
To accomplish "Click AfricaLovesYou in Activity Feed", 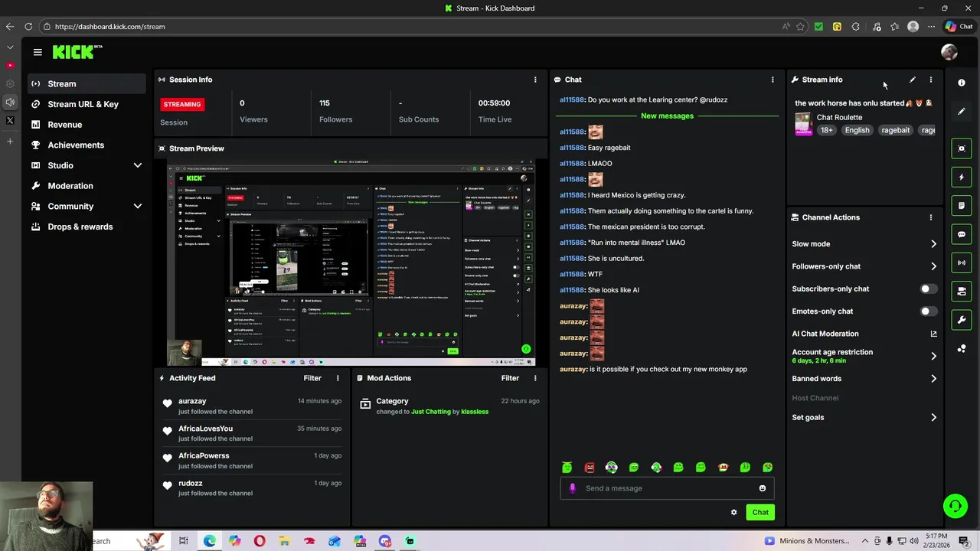I will 205,429.
